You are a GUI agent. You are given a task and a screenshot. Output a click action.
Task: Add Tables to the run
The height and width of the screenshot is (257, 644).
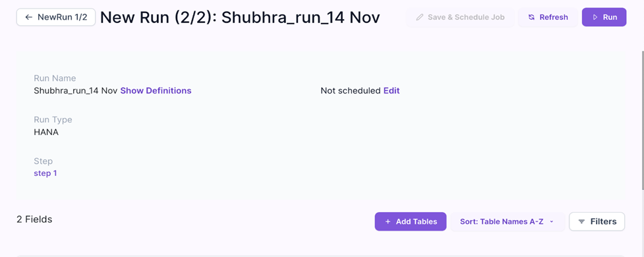410,221
